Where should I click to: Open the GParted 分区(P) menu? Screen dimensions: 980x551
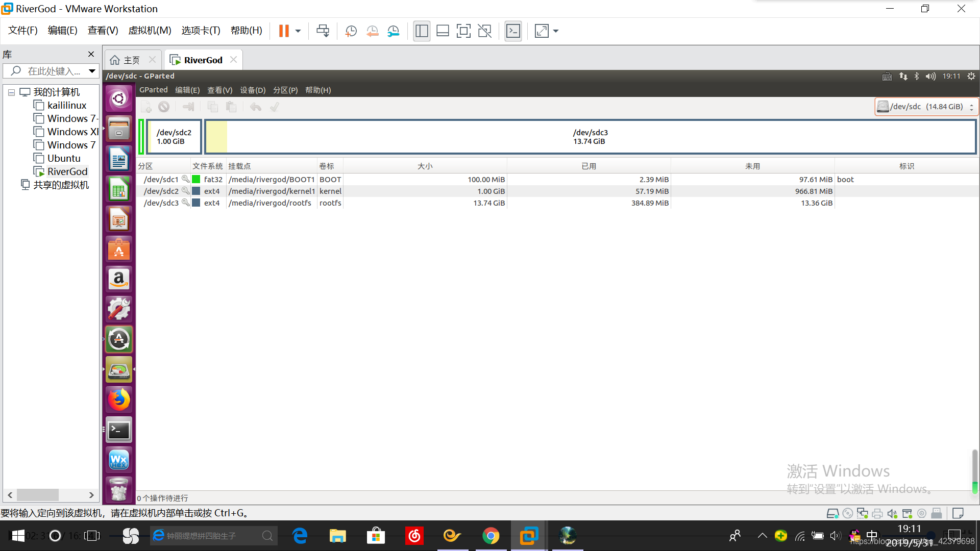285,90
